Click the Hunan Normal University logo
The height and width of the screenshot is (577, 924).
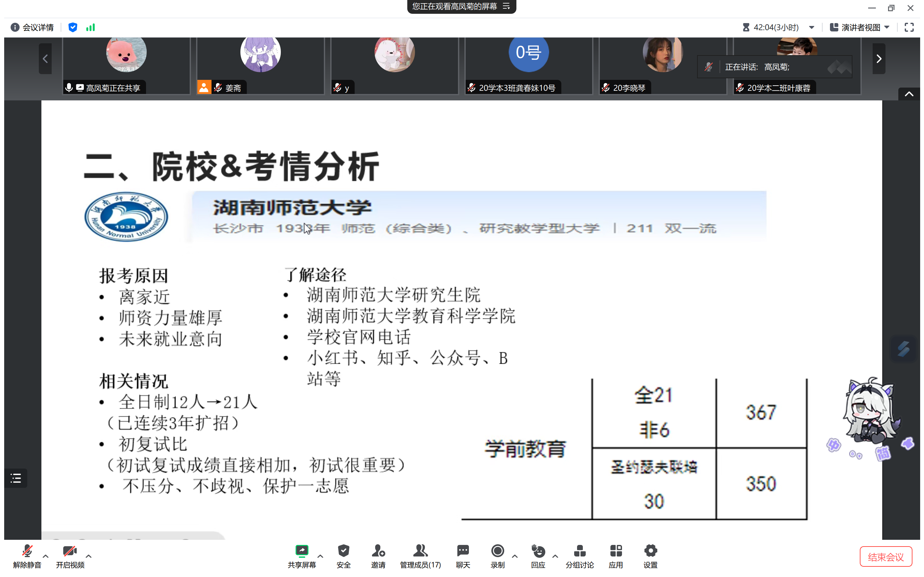(x=126, y=217)
